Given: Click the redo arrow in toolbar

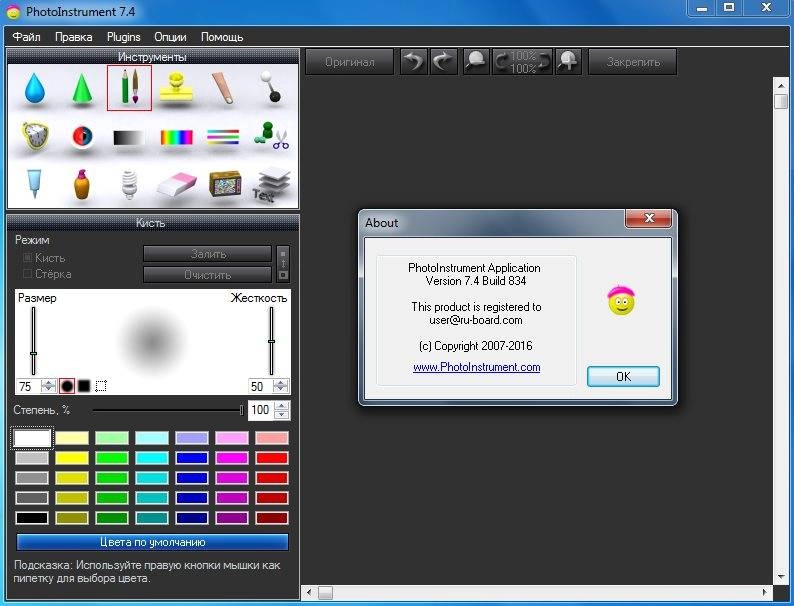Looking at the screenshot, I should click(443, 62).
